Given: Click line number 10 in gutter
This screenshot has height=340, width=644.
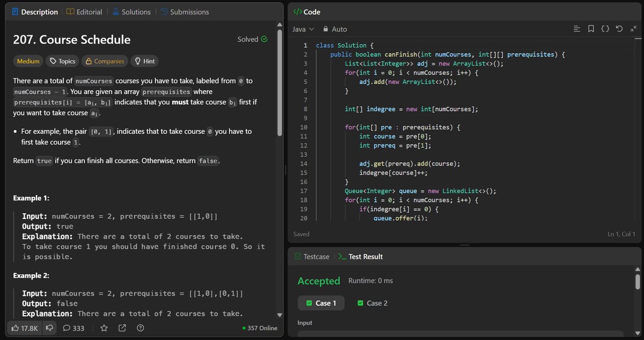Looking at the screenshot, I should coord(304,127).
